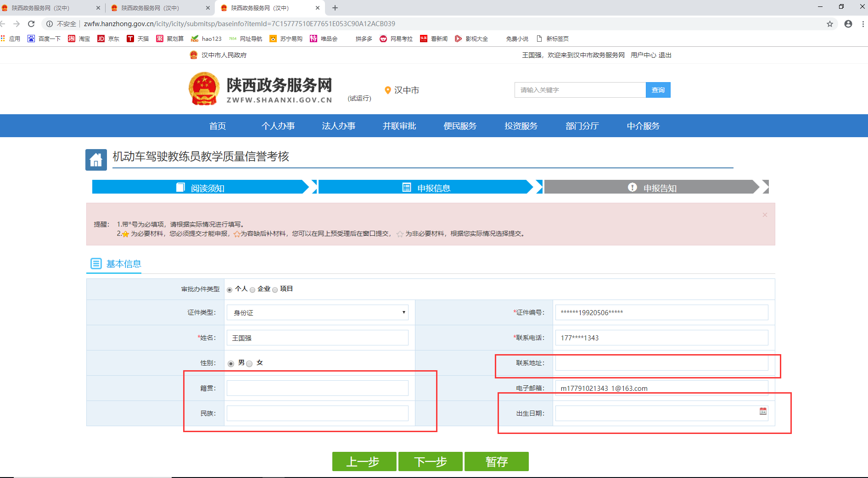
Task: Click the 查询 search button
Action: 658,90
